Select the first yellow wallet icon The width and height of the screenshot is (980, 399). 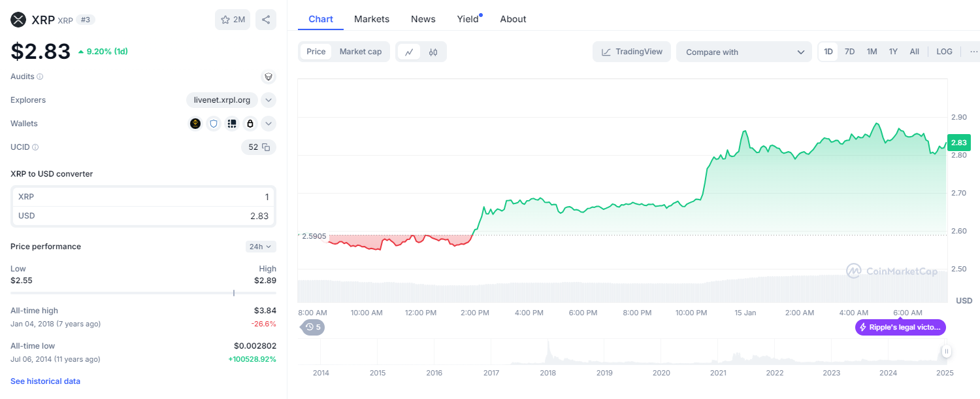tap(195, 124)
